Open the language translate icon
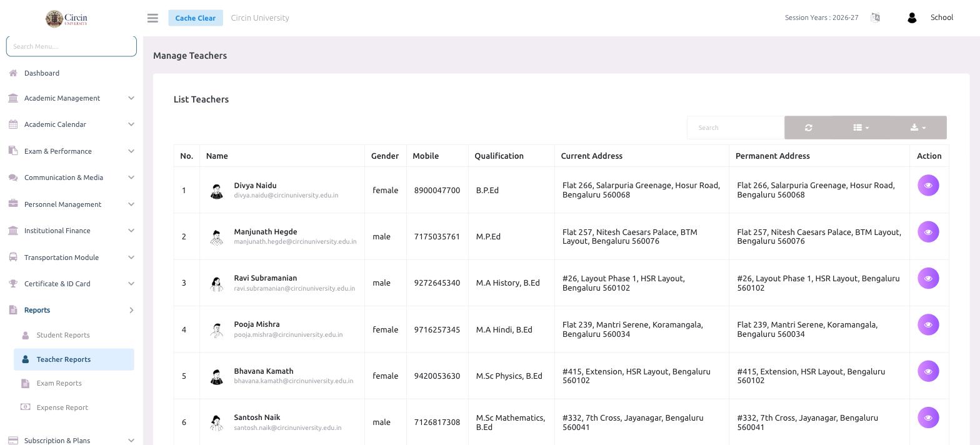980x445 pixels. (x=875, y=17)
